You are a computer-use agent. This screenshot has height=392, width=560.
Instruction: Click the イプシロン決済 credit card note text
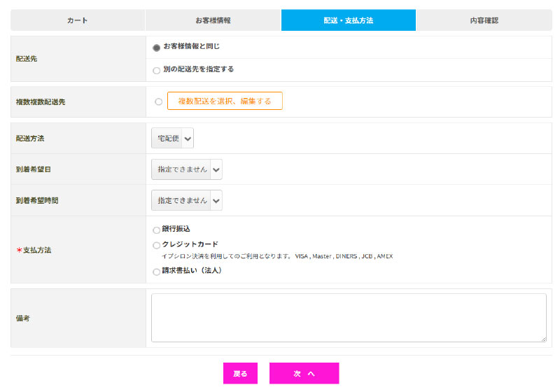277,256
